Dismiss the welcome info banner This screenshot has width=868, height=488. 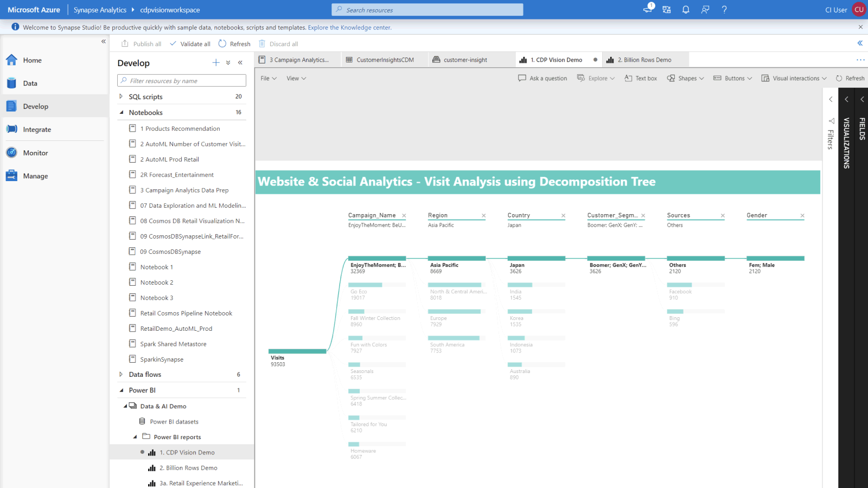pyautogui.click(x=860, y=27)
